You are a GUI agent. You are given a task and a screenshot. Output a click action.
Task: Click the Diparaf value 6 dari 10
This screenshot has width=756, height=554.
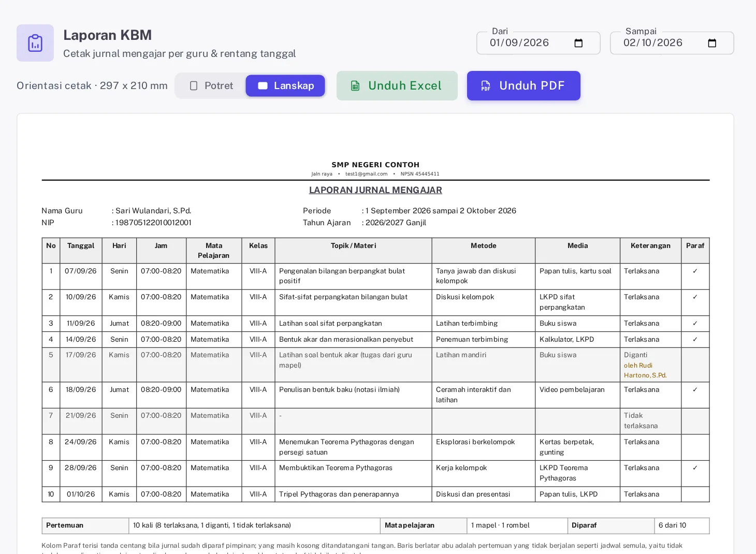(x=672, y=526)
